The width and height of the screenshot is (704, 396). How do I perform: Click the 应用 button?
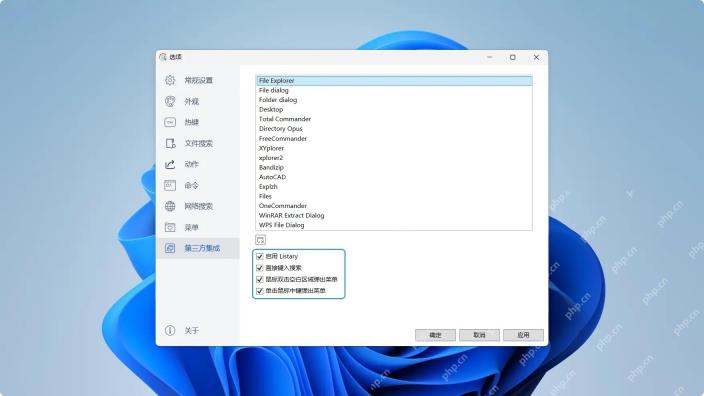(523, 335)
